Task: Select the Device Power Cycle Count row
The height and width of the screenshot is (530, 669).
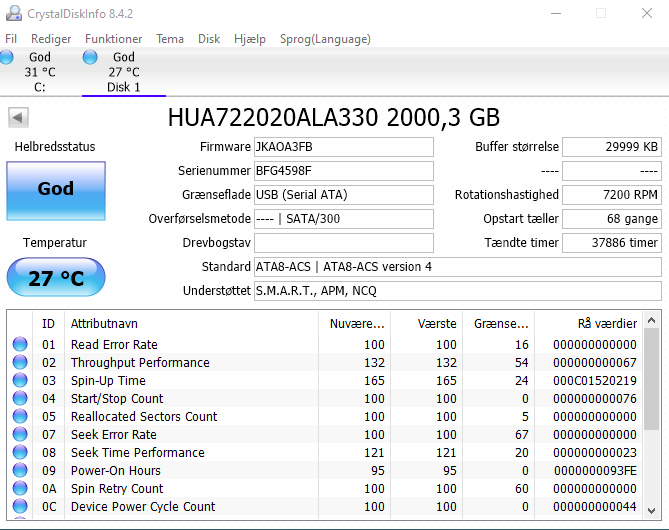Action: tap(325, 506)
